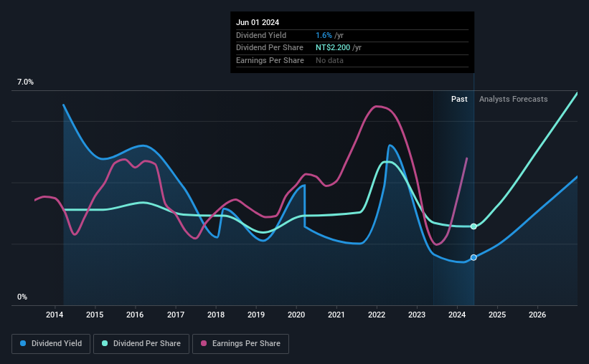Screen dimensions: 589x364
Task: Click the 2015 x-axis label
Action: coord(95,315)
